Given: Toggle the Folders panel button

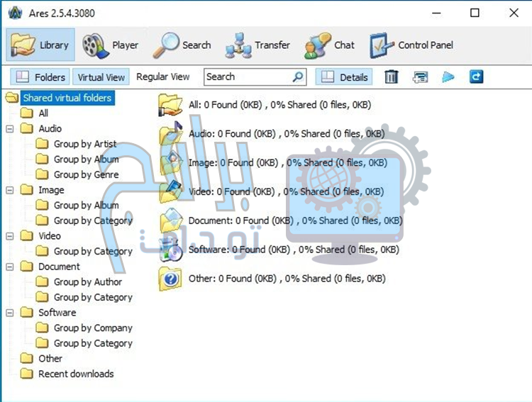Looking at the screenshot, I should tap(41, 77).
